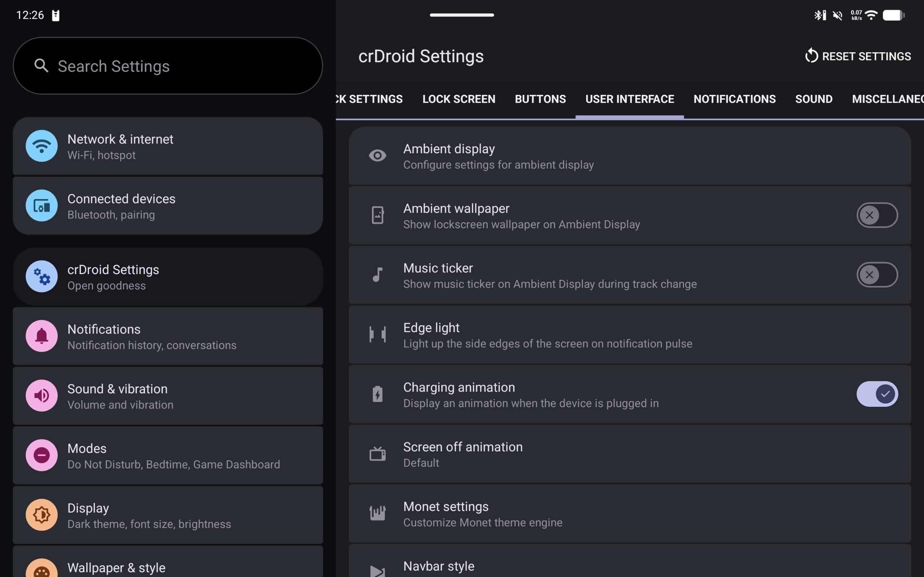
Task: Click the Ambient display eye icon
Action: 377,156
